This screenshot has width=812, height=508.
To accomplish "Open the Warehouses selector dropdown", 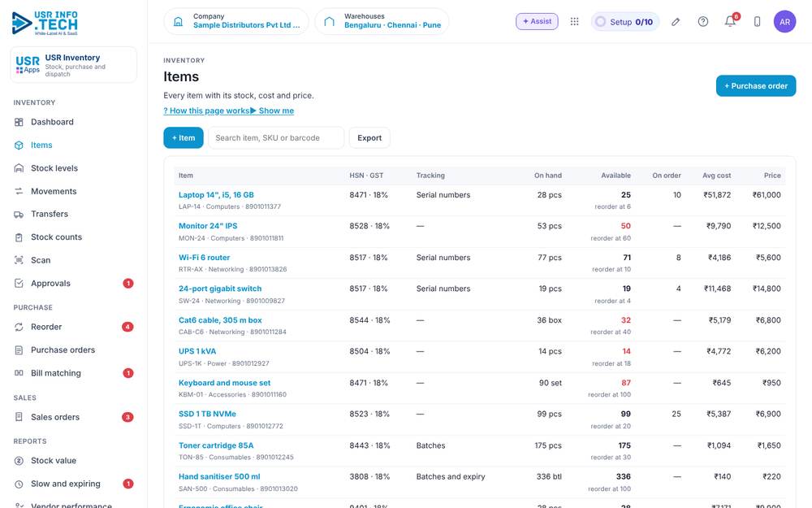I will coord(382,21).
